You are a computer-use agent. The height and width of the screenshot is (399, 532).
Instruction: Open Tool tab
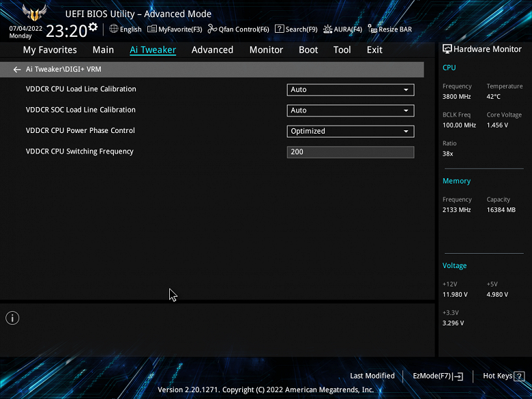[342, 50]
